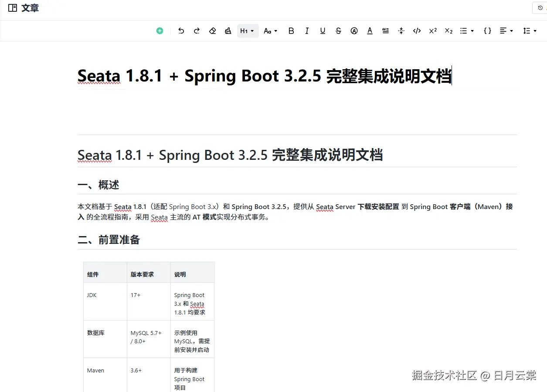Click the green plus insert icon
The height and width of the screenshot is (392, 547).
pos(160,31)
